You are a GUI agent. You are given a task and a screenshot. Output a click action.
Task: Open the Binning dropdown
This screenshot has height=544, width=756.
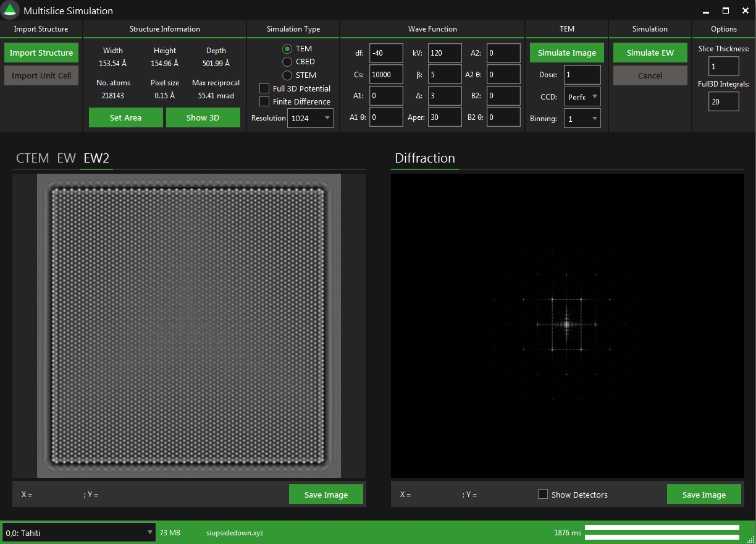[582, 117]
